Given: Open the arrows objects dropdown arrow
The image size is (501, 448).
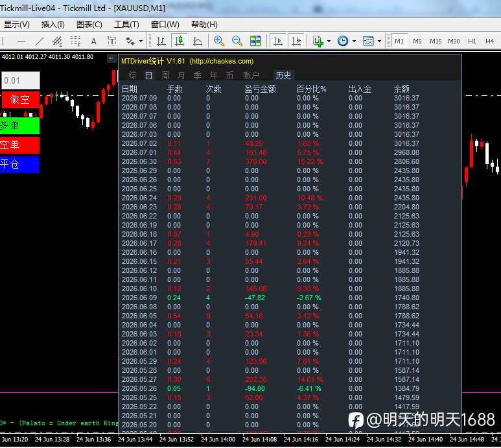Looking at the screenshot, I should 141,41.
